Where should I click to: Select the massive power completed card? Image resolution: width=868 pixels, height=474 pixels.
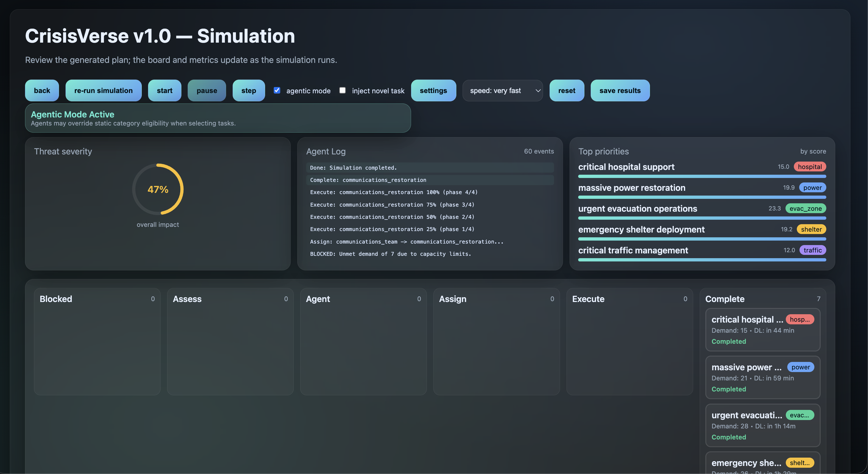[x=762, y=378]
